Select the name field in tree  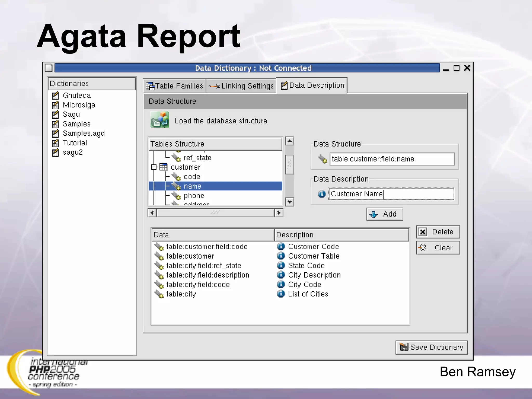(x=215, y=186)
